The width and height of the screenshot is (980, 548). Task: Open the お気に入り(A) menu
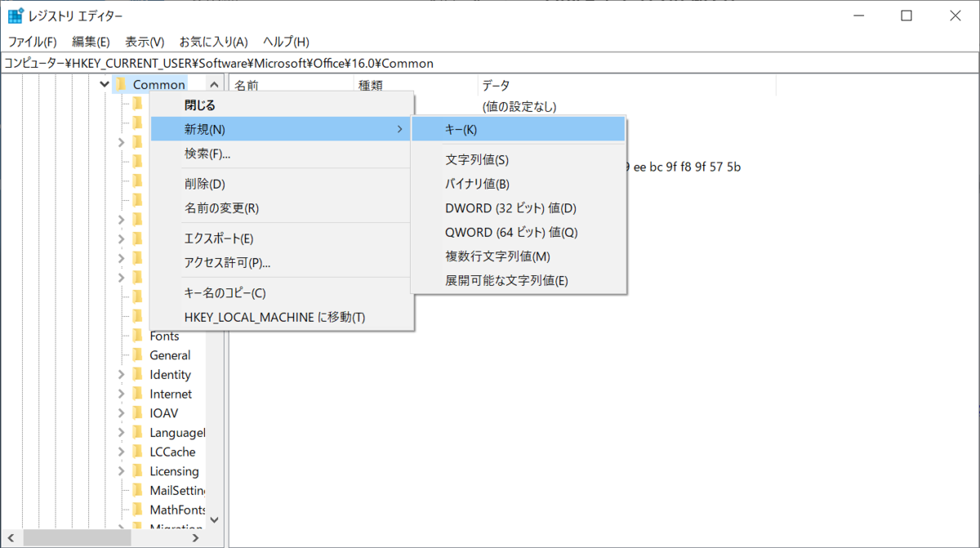[x=213, y=42]
